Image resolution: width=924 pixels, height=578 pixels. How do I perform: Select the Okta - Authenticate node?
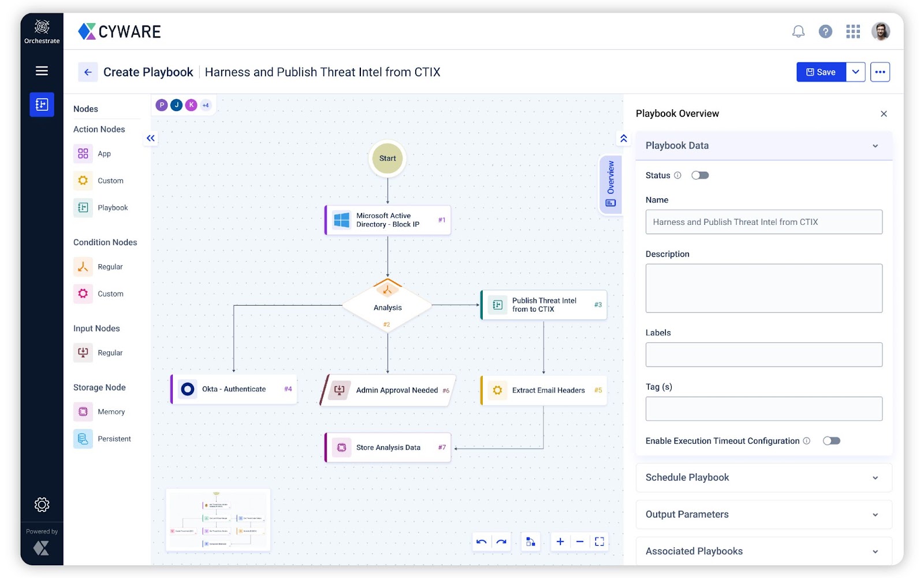click(233, 390)
